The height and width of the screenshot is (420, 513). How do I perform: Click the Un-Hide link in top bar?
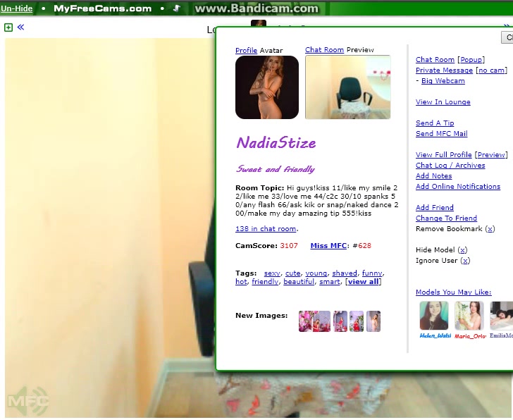click(x=16, y=8)
